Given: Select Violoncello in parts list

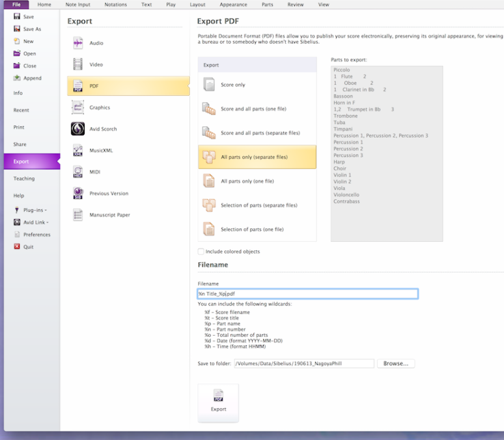Looking at the screenshot, I should [346, 194].
